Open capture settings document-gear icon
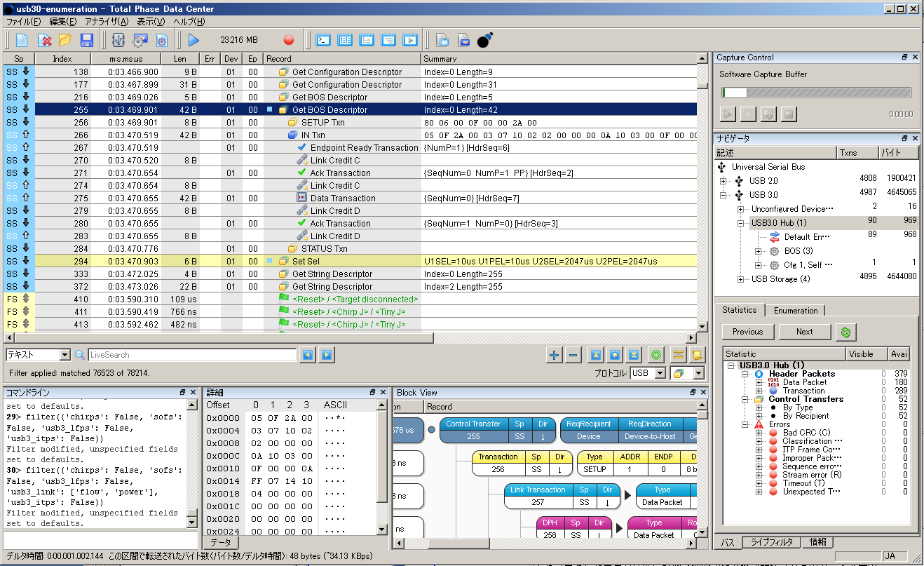The height and width of the screenshot is (566, 924). coord(161,40)
